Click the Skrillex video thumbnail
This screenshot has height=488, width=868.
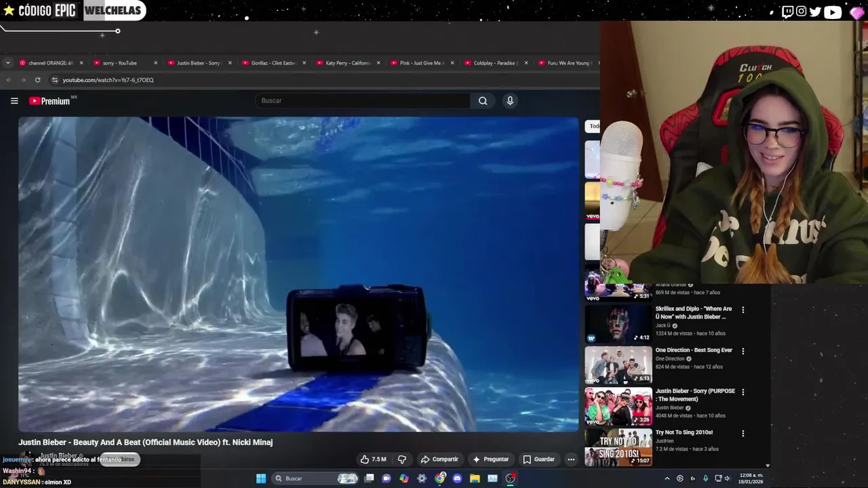[618, 324]
